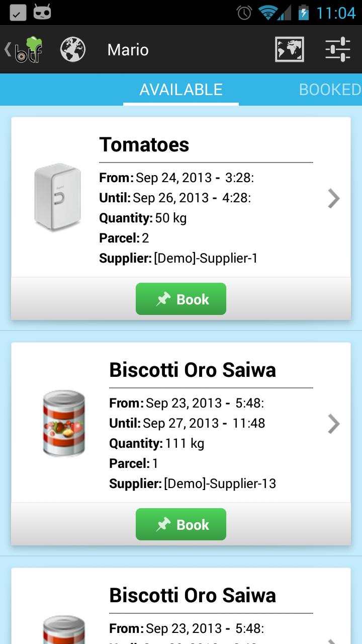Open the Tomatoes title heading
This screenshot has height=644, width=362.
pos(144,144)
